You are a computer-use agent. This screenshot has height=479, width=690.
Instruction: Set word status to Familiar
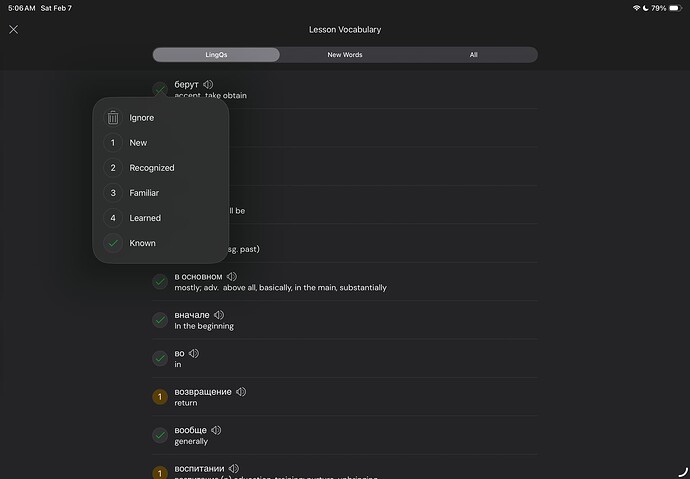[144, 193]
